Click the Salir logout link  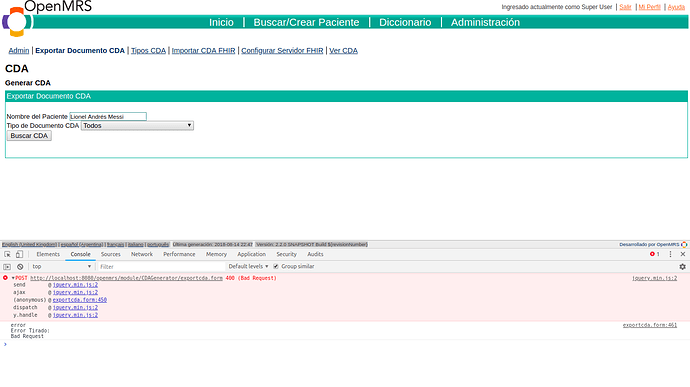[x=625, y=7]
